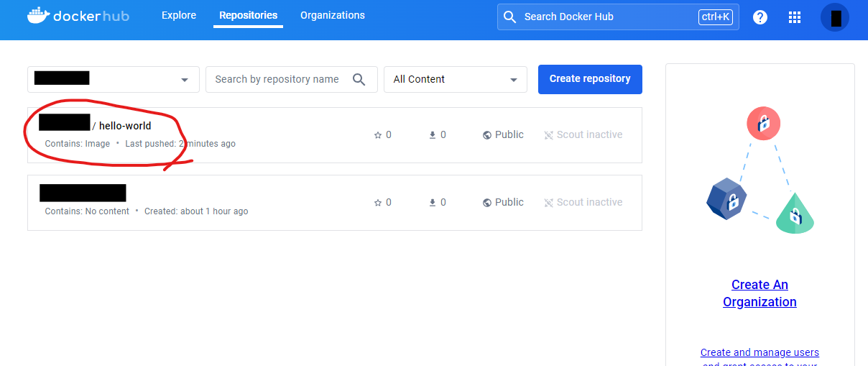Click the Create An Organization link

759,293
